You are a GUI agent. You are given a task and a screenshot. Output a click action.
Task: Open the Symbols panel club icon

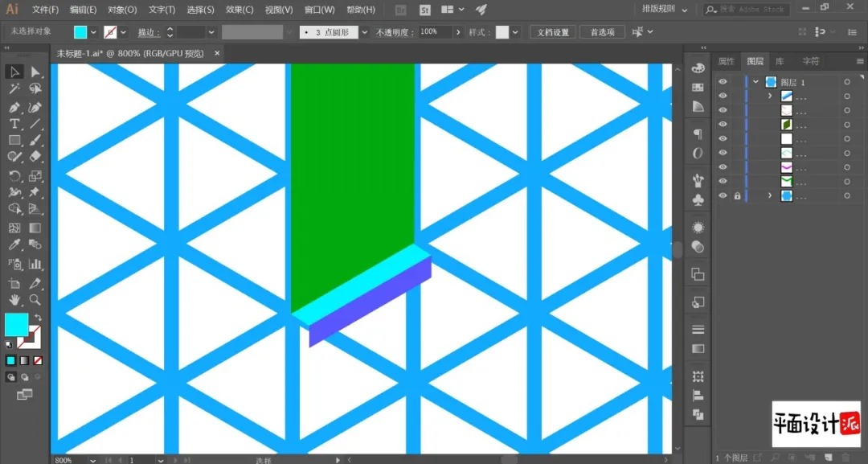pos(698,199)
